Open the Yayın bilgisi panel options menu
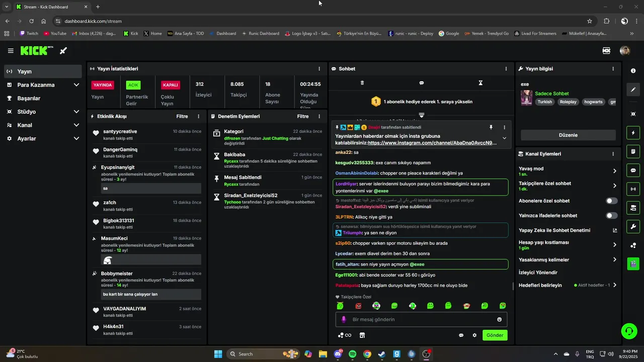Viewport: 644px width, 362px height. tap(613, 68)
